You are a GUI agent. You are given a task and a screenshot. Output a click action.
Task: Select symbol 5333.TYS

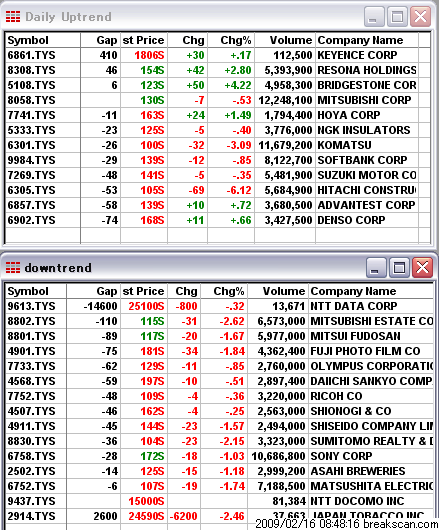(x=31, y=130)
